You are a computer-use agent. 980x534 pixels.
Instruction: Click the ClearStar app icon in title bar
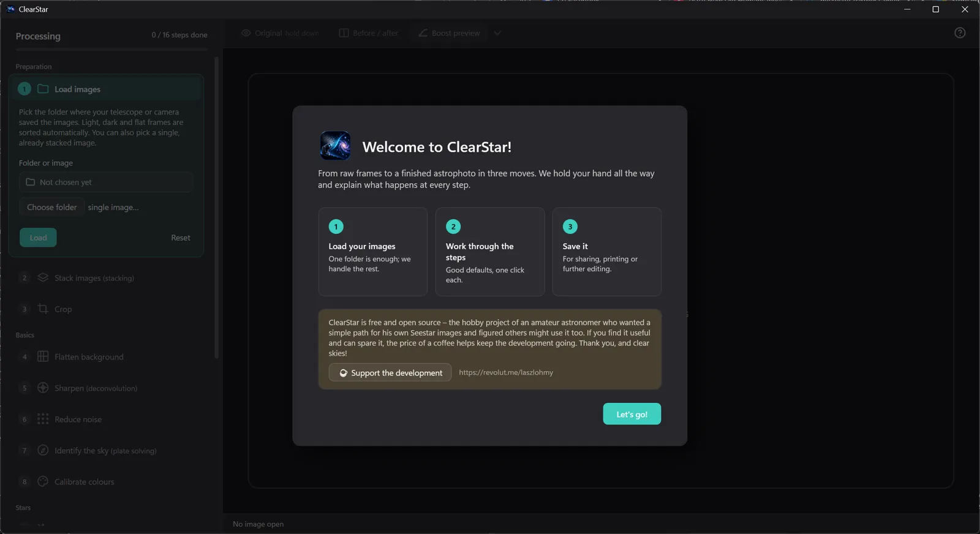coord(10,9)
